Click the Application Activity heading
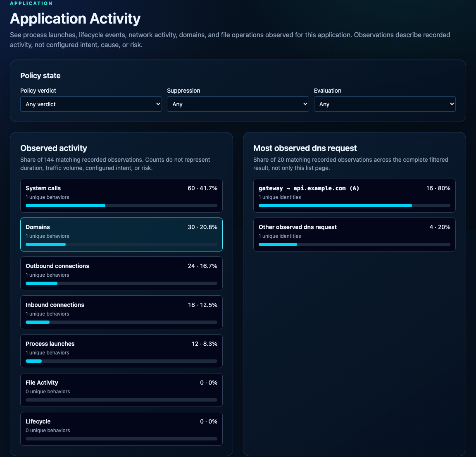The height and width of the screenshot is (457, 476). pyautogui.click(x=75, y=19)
